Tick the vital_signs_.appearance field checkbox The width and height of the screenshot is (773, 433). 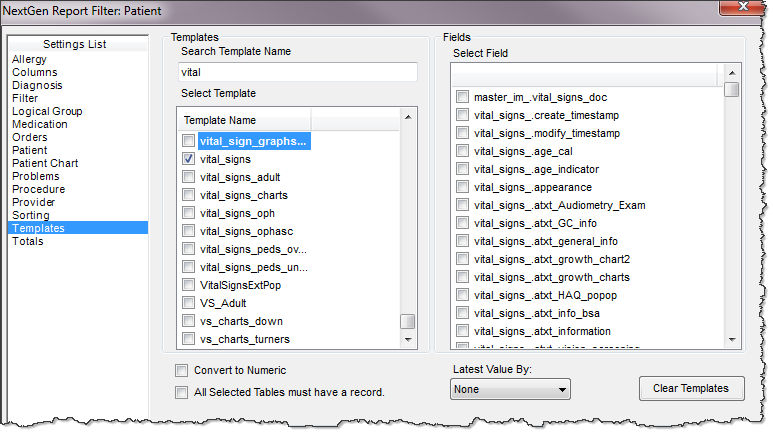pos(462,187)
